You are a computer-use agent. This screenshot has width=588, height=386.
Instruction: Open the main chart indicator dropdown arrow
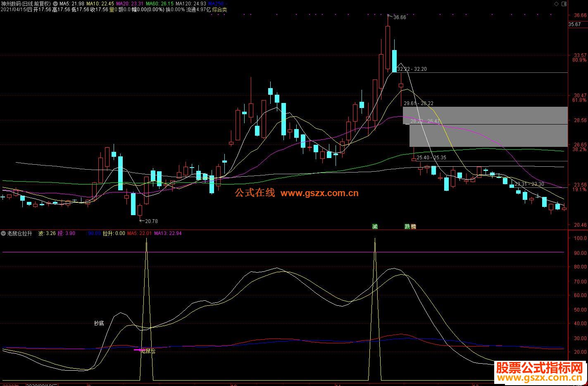(x=55, y=4)
